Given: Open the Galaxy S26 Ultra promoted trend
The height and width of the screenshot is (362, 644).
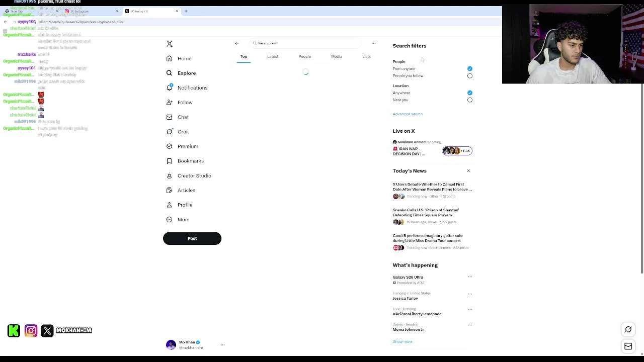Looking at the screenshot, I should (x=408, y=278).
